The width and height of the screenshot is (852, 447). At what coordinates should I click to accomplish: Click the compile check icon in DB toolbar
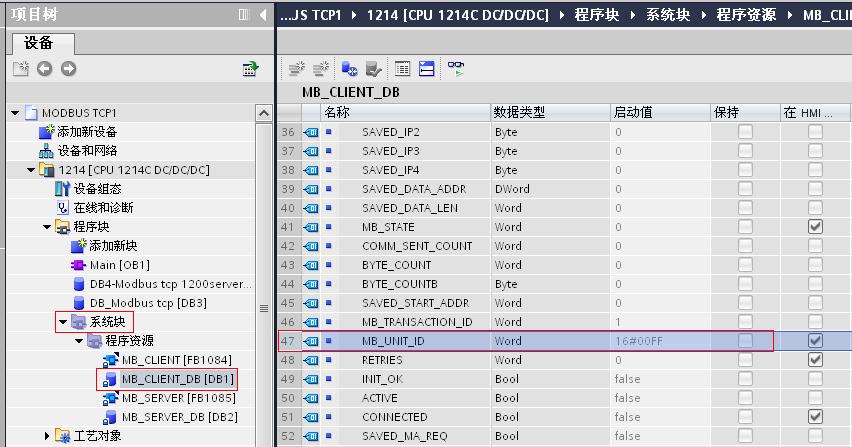click(373, 69)
